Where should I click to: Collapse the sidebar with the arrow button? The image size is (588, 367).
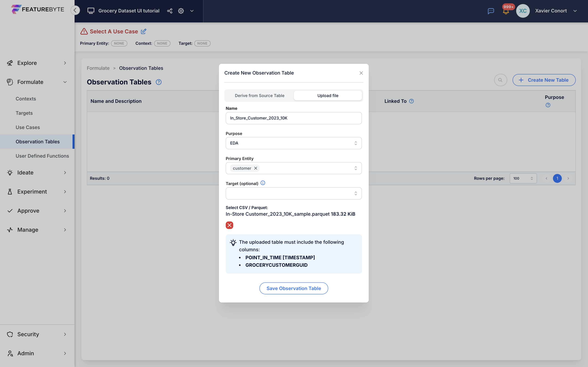(x=75, y=10)
